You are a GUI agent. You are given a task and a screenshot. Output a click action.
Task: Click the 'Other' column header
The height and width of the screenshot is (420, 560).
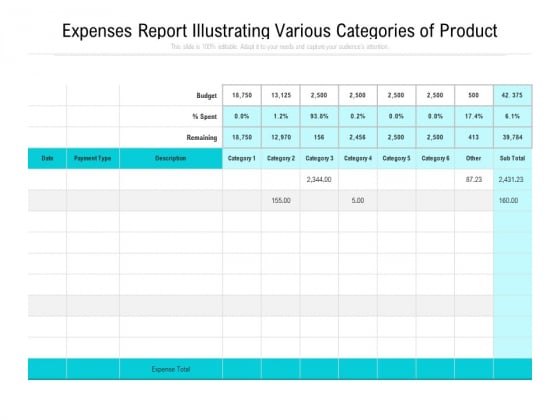click(474, 158)
